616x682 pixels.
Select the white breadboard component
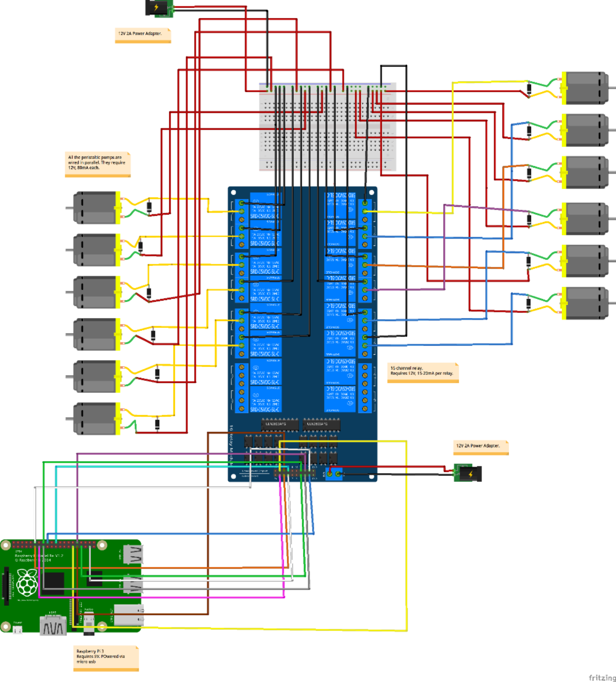(x=327, y=127)
